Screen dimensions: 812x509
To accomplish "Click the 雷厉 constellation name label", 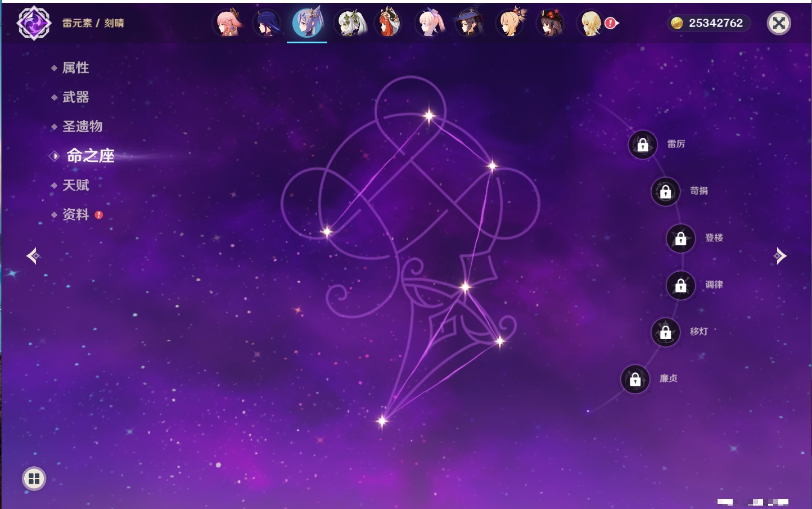I will click(x=676, y=144).
